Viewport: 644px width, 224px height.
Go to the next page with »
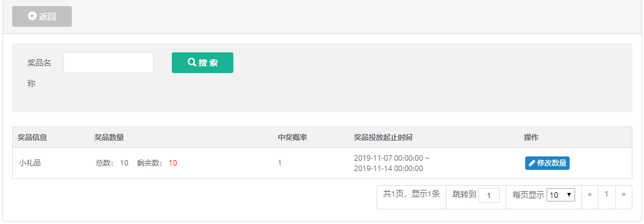click(623, 194)
